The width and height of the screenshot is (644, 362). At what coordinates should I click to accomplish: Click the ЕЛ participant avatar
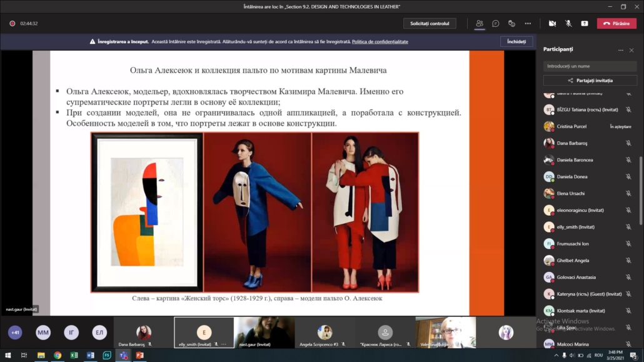coord(99,333)
